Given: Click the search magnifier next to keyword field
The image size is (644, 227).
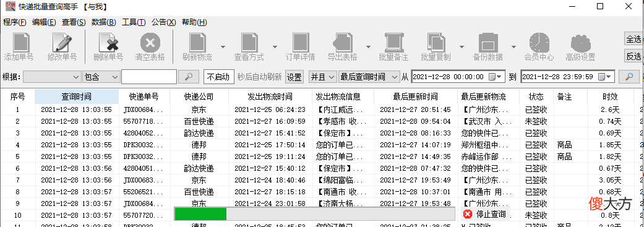Looking at the screenshot, I should (189, 76).
